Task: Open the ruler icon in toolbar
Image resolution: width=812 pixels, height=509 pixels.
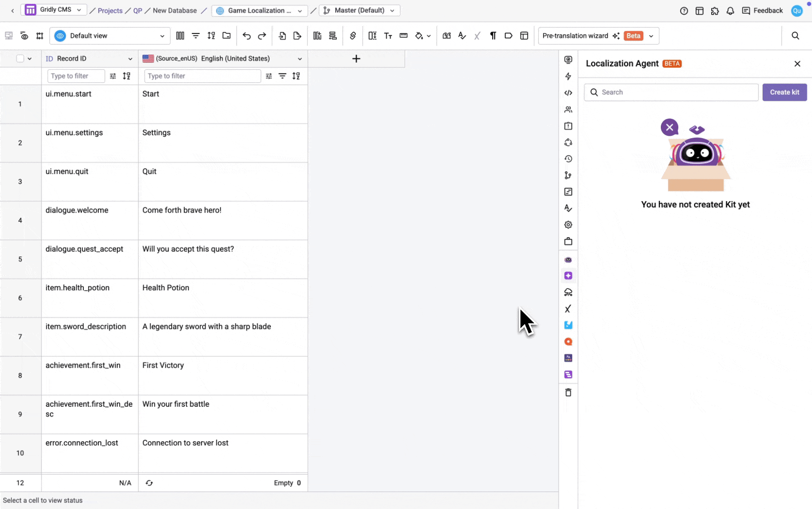Action: click(x=403, y=36)
